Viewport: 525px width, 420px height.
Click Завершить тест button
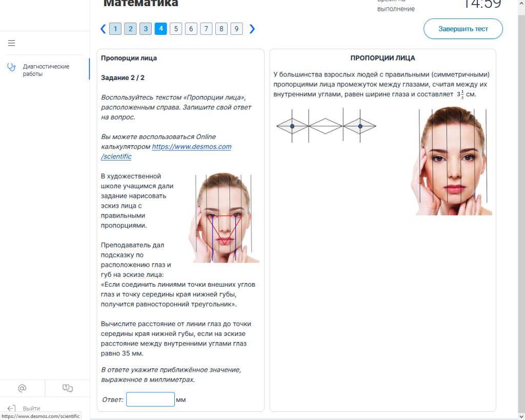pyautogui.click(x=463, y=29)
